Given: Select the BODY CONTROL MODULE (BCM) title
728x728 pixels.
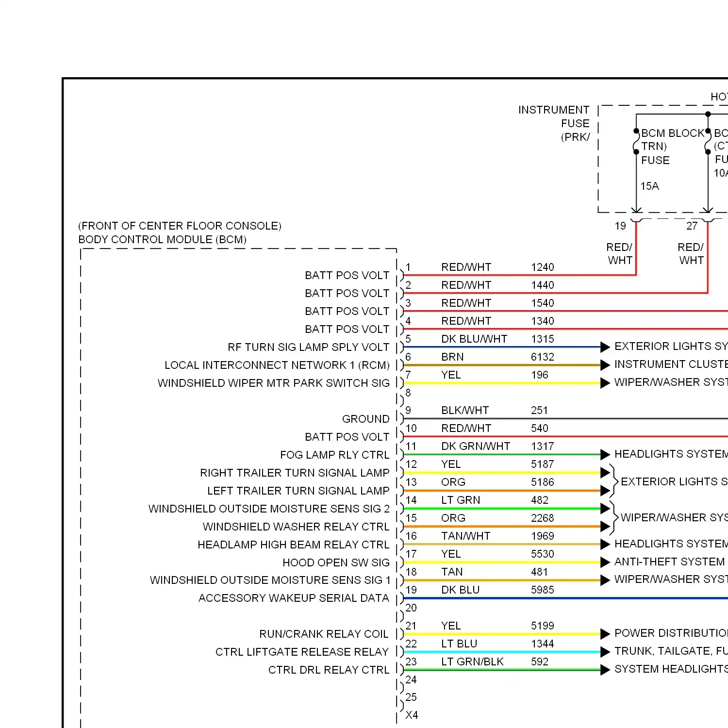Looking at the screenshot, I should (162, 239).
